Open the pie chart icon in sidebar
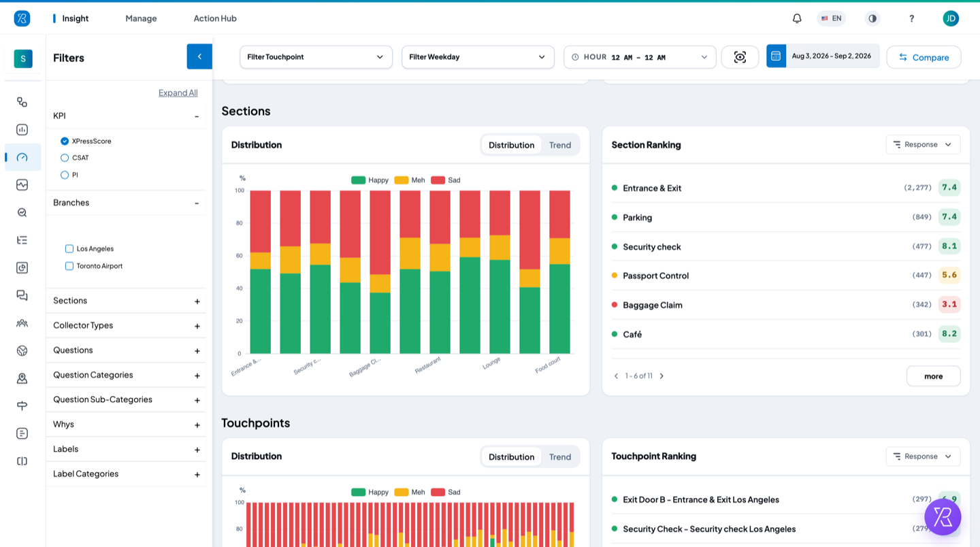The image size is (980, 547). coord(22,268)
